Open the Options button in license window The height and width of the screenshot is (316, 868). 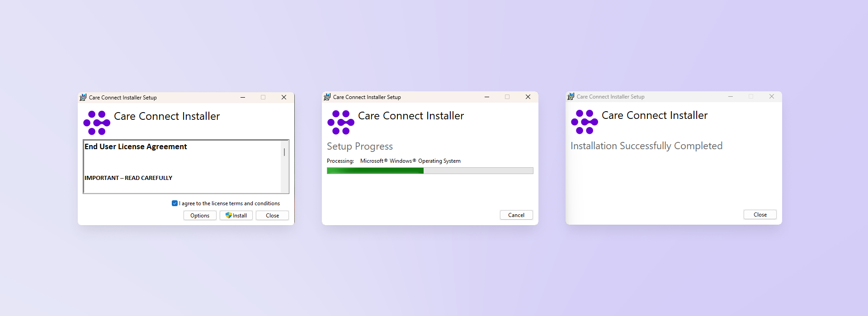click(200, 216)
